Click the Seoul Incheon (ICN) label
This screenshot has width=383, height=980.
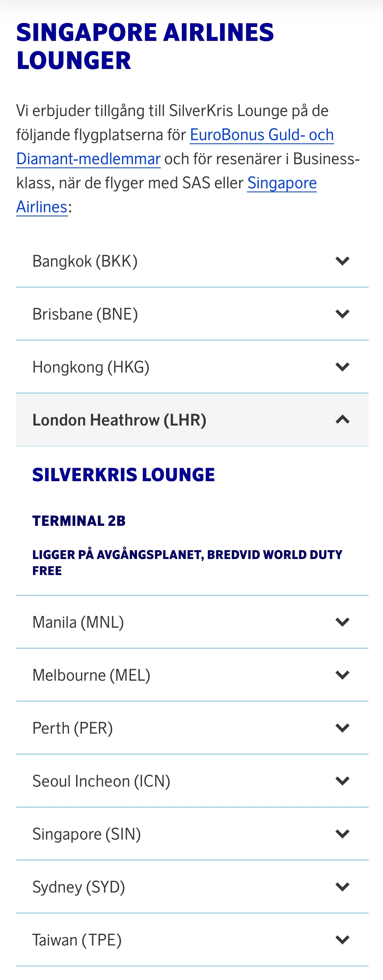point(101,781)
